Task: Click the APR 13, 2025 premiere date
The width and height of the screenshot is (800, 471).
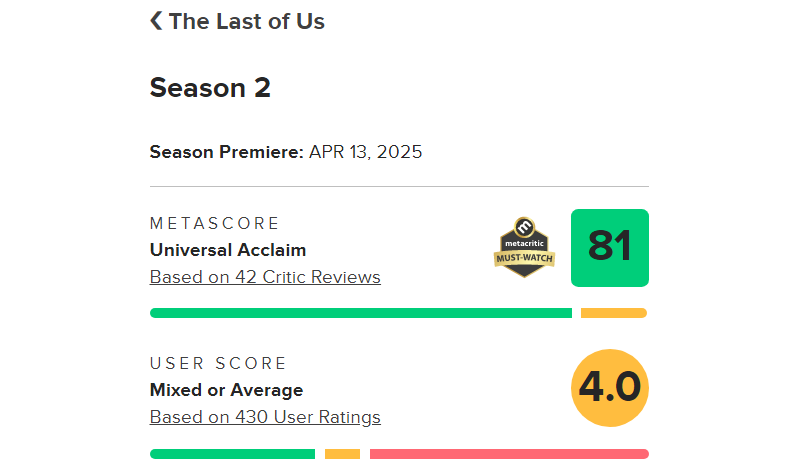Action: coord(365,152)
